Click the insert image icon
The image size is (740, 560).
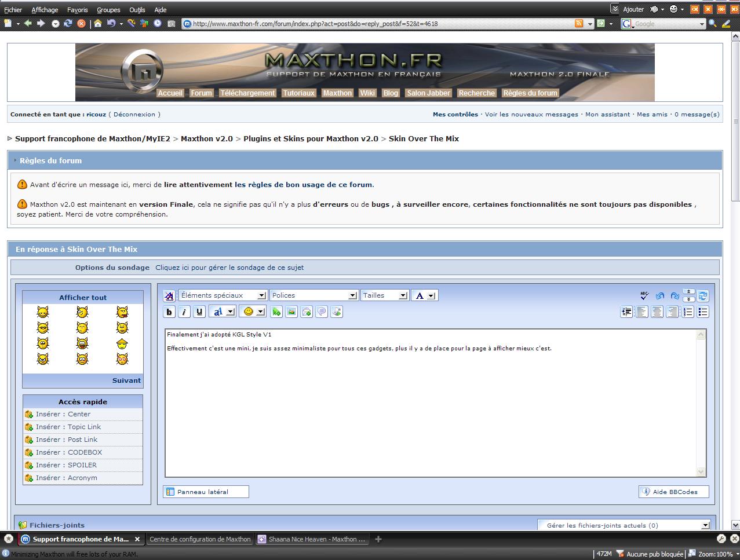291,312
